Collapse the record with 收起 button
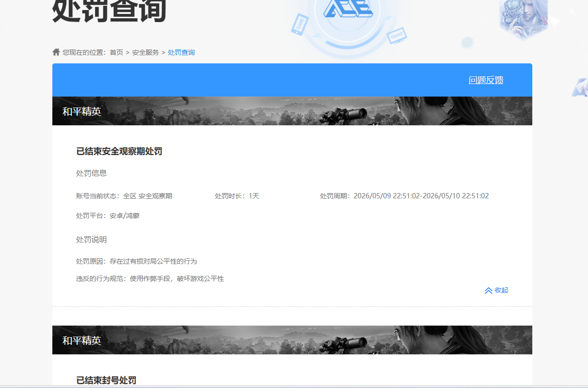Viewport: 588px width, 388px height. (x=496, y=290)
